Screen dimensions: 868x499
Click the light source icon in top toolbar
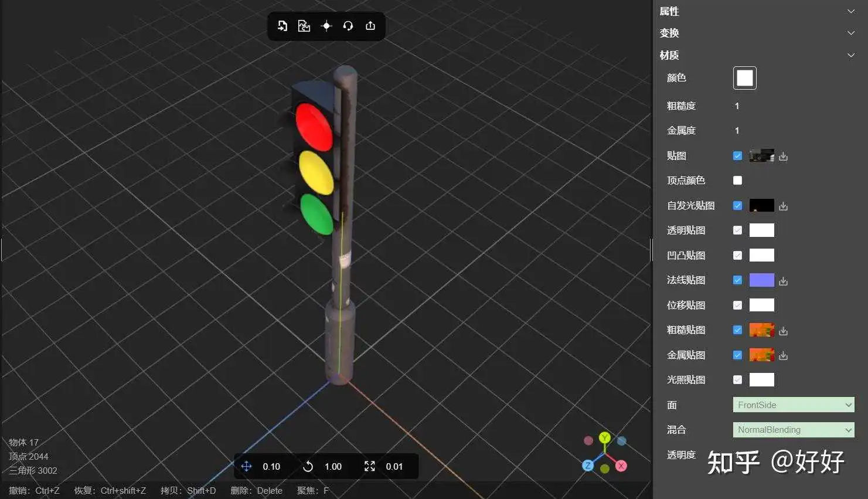tap(326, 26)
